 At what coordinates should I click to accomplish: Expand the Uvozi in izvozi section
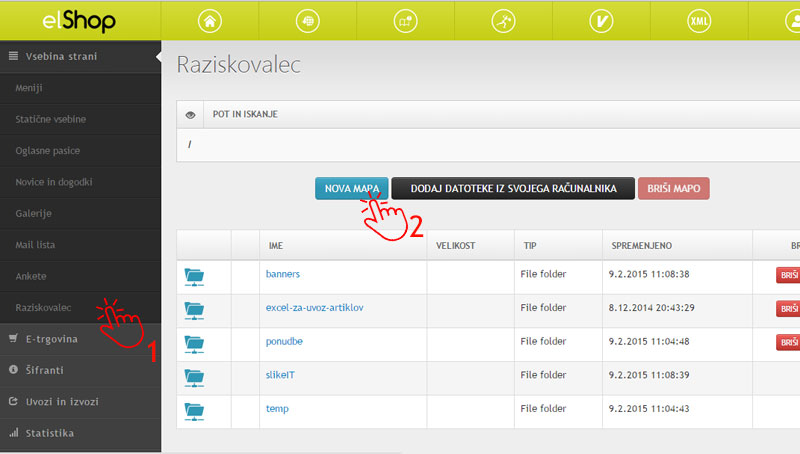click(81, 402)
